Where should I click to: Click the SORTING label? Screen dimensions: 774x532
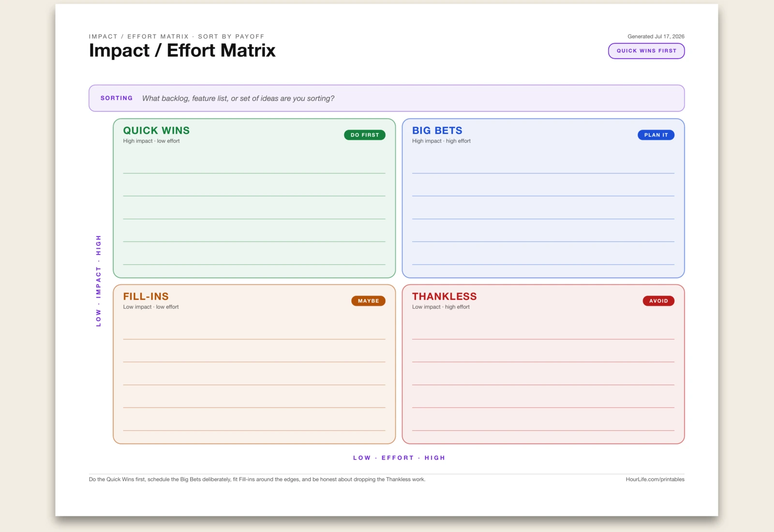point(117,98)
